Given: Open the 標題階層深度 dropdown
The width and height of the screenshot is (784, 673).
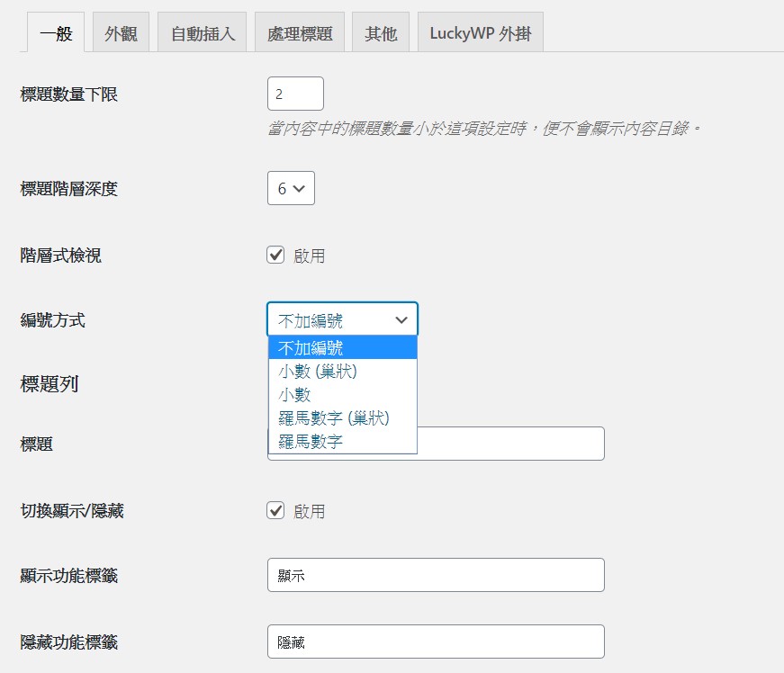Looking at the screenshot, I should tap(291, 188).
